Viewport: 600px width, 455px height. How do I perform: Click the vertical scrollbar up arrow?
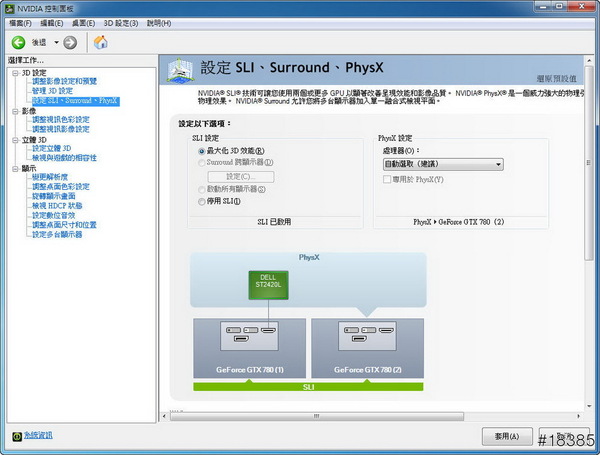[x=589, y=60]
